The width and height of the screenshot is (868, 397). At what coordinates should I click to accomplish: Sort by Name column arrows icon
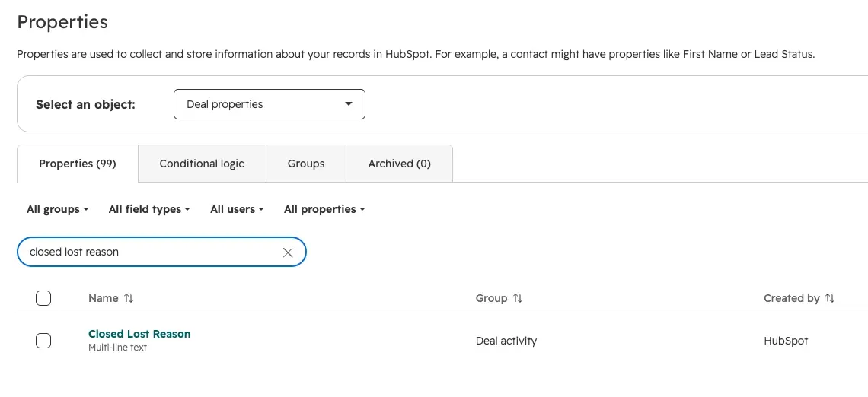[129, 299]
